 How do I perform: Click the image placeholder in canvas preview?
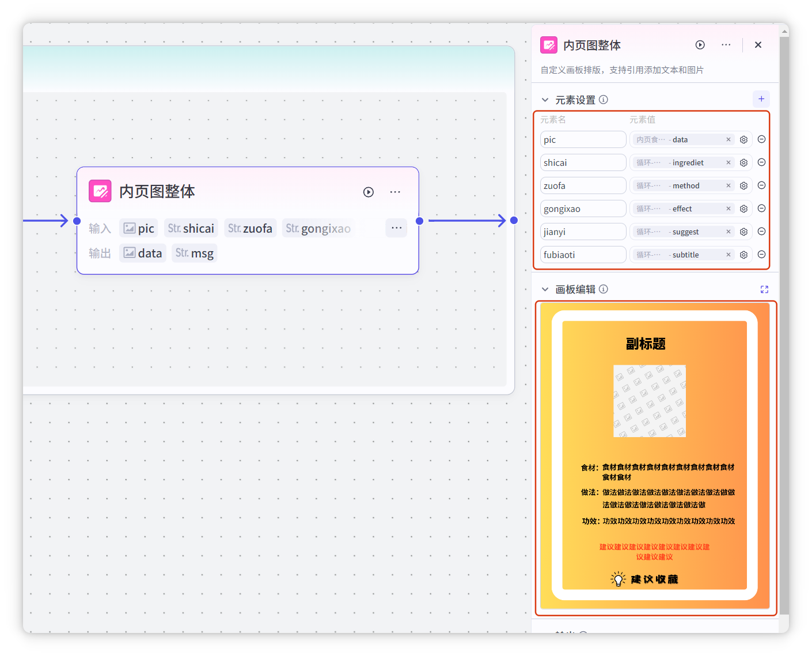(650, 401)
